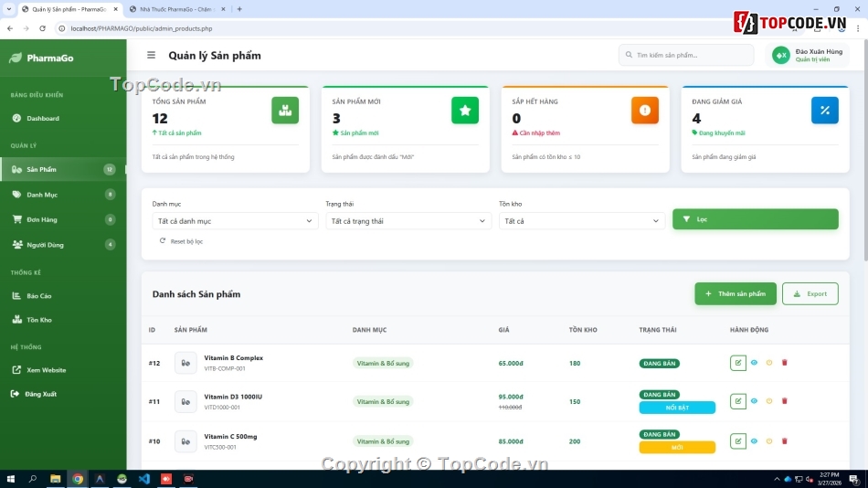Open Windows Start menu

click(x=11, y=479)
